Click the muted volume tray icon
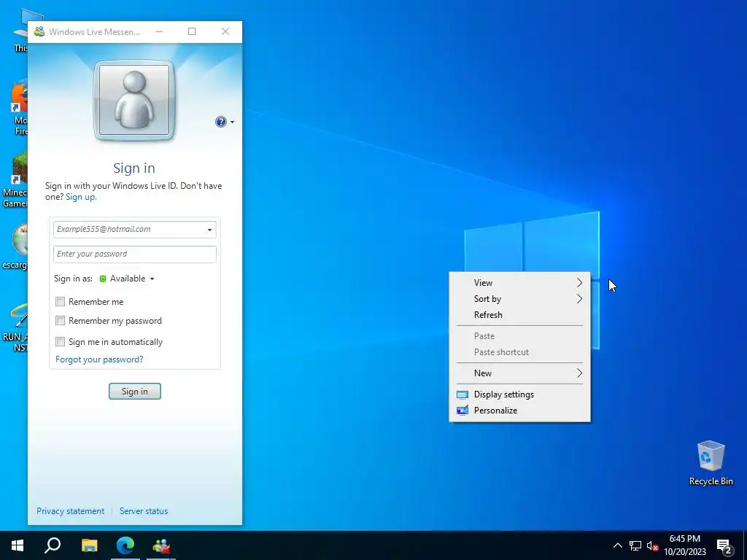This screenshot has width=747, height=560. [x=652, y=545]
